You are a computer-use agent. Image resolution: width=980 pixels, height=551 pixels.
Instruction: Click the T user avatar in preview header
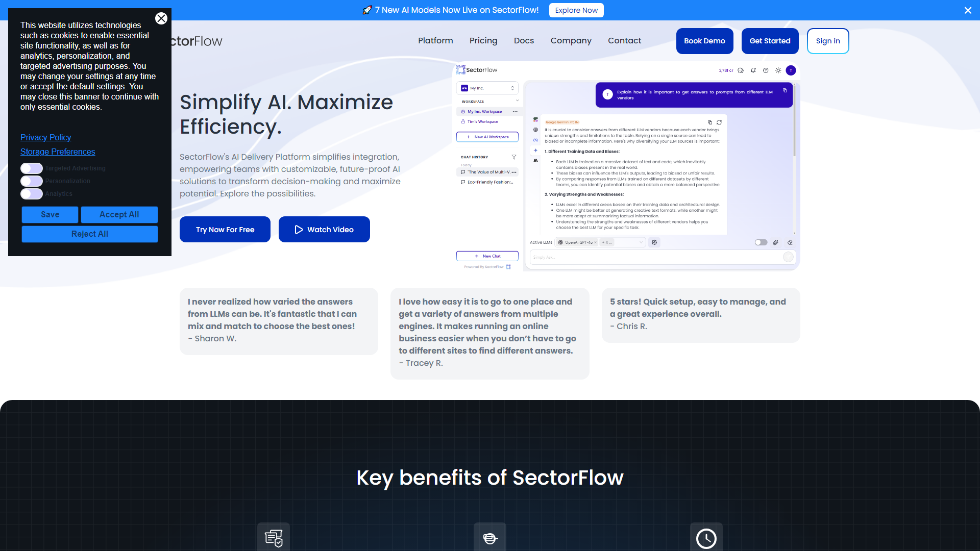click(791, 70)
